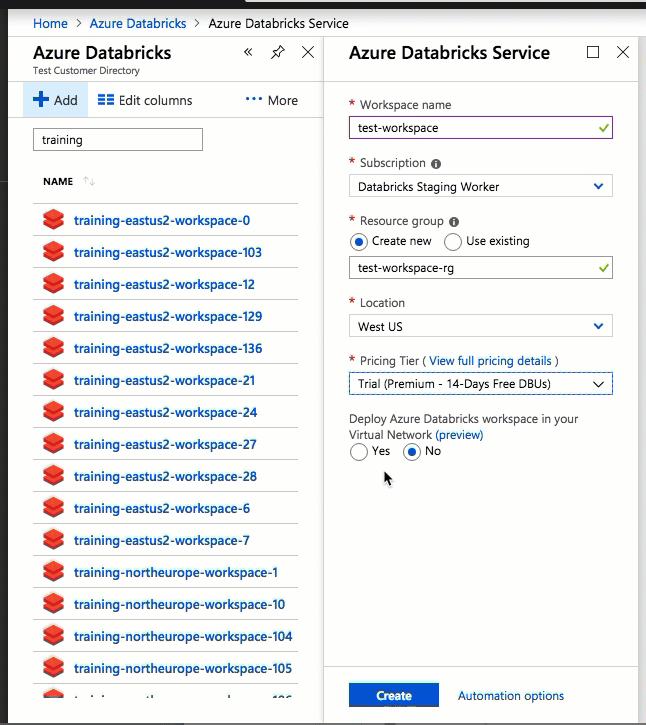Choose the Use existing radio option
Viewport: 646px width, 725px height.
tap(453, 241)
